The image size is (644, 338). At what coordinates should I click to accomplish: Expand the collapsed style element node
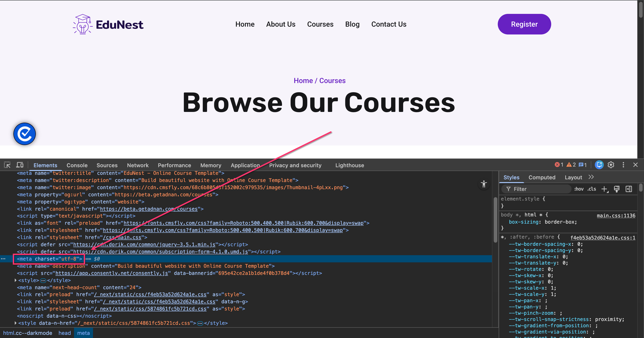coord(16,280)
